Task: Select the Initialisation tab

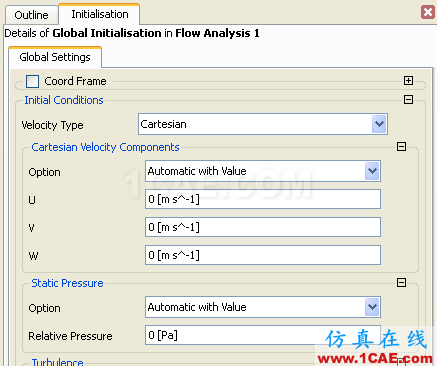Action: [x=99, y=14]
